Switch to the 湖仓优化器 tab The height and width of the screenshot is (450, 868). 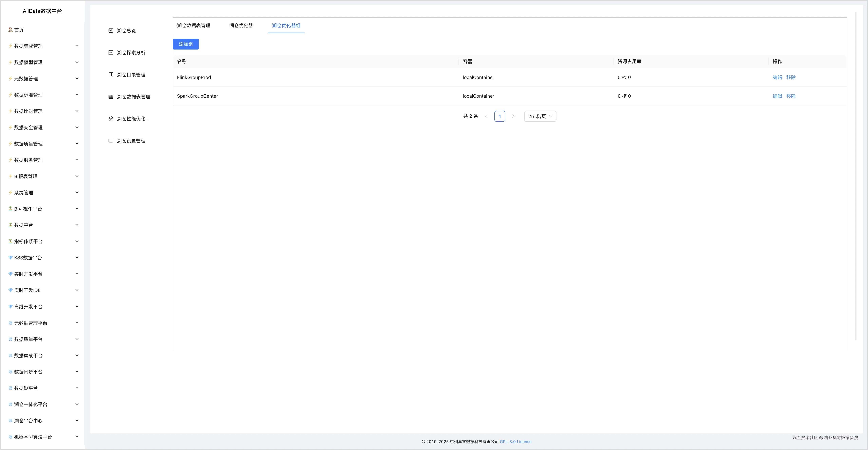(241, 26)
